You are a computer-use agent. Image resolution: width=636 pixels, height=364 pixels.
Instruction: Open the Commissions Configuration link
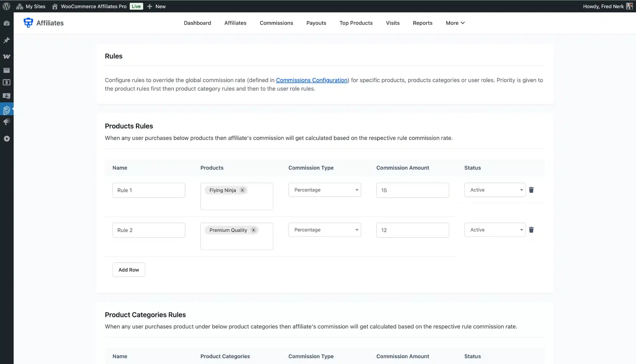(311, 80)
